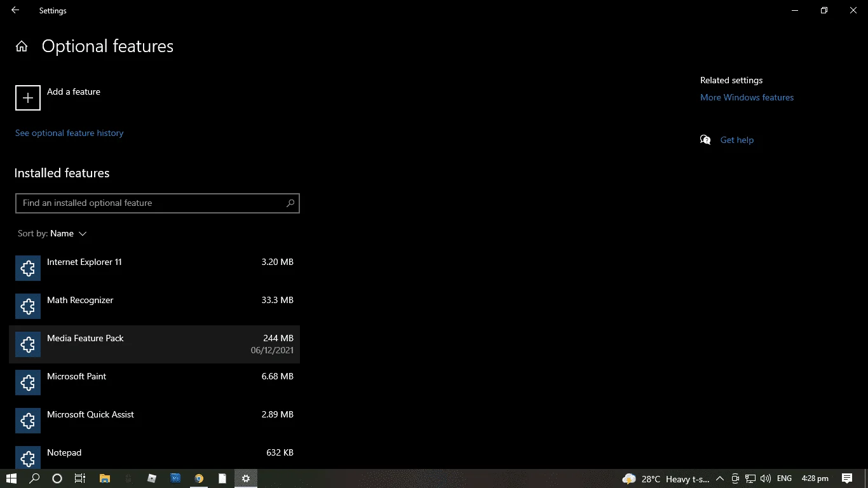Open the Sort by Name dropdown
Screen dimensions: 868x488
click(x=52, y=234)
